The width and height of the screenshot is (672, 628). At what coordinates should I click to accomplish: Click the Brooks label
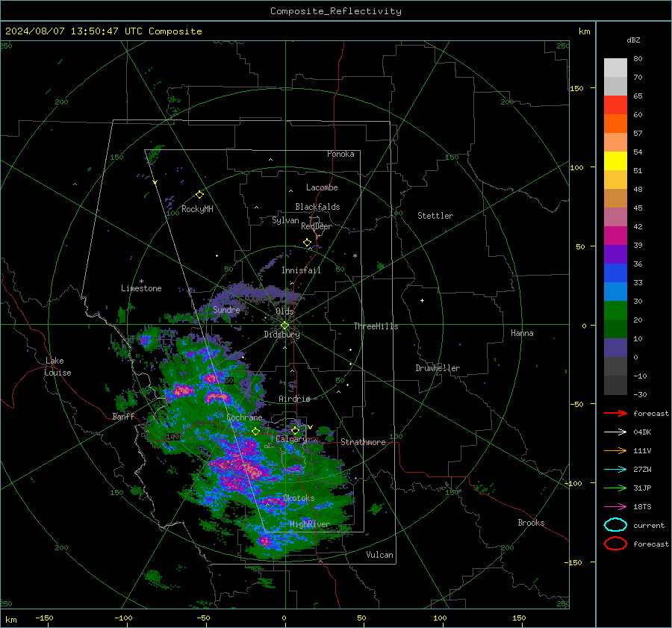(531, 523)
